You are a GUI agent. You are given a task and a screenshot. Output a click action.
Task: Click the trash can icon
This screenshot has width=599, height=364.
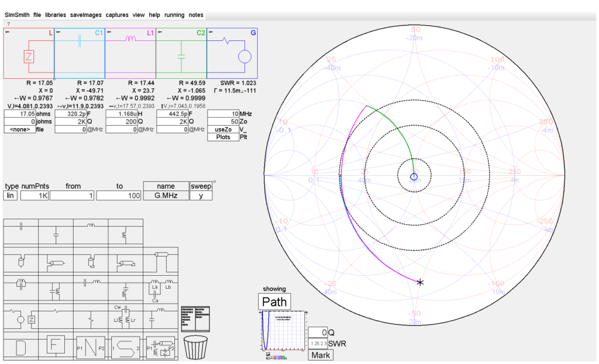[x=195, y=347]
